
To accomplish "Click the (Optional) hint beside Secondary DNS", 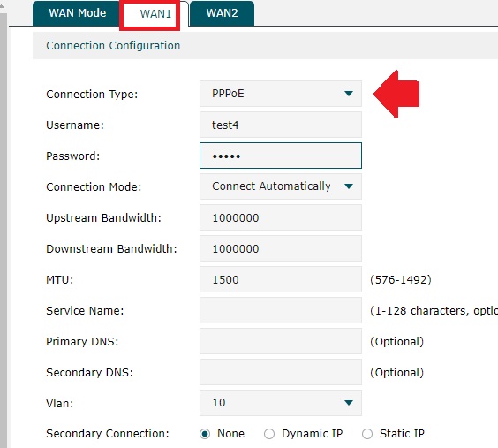I will pos(397,372).
